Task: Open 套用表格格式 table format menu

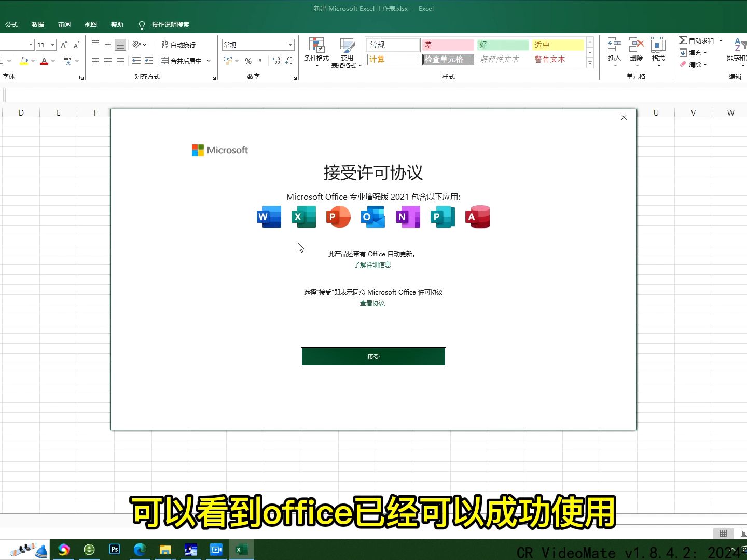Action: 347,52
